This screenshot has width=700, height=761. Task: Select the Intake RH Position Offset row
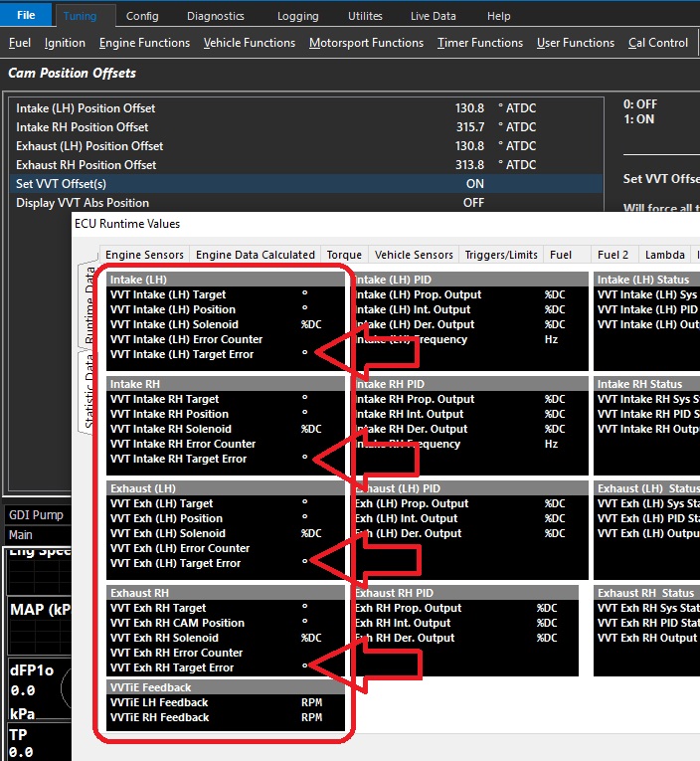[83, 127]
